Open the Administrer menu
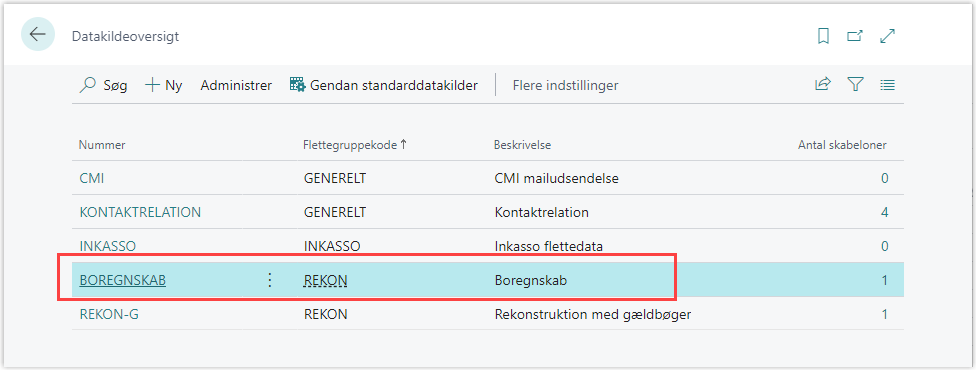The image size is (977, 371). pos(236,85)
